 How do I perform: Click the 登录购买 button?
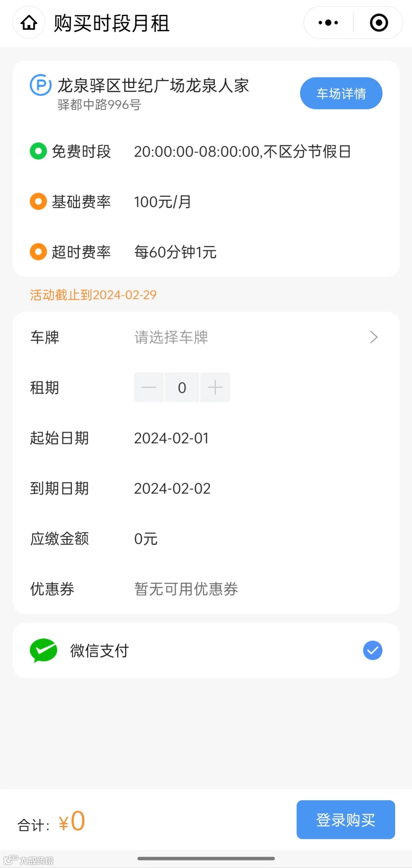[346, 820]
